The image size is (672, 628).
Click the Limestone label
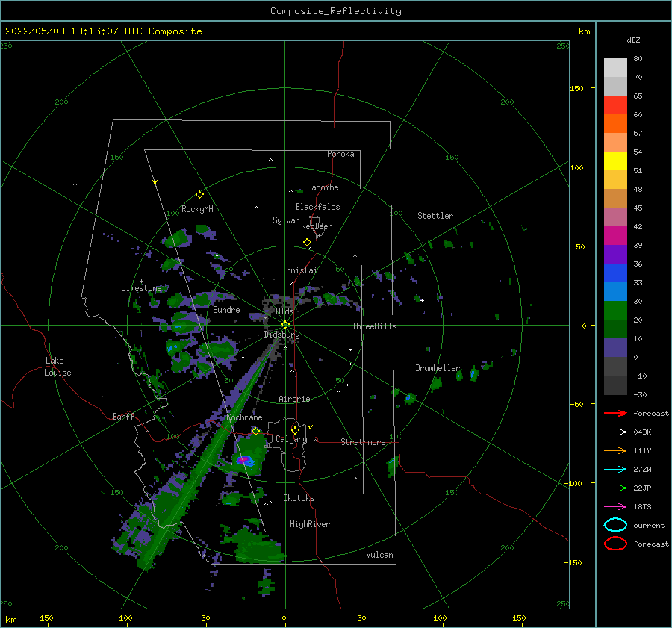point(141,288)
